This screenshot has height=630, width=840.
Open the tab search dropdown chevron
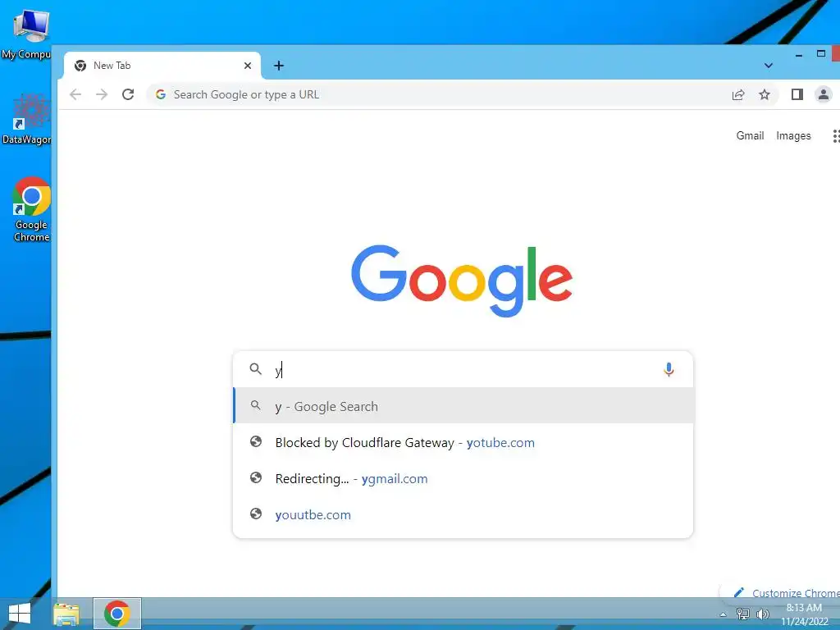pyautogui.click(x=768, y=66)
